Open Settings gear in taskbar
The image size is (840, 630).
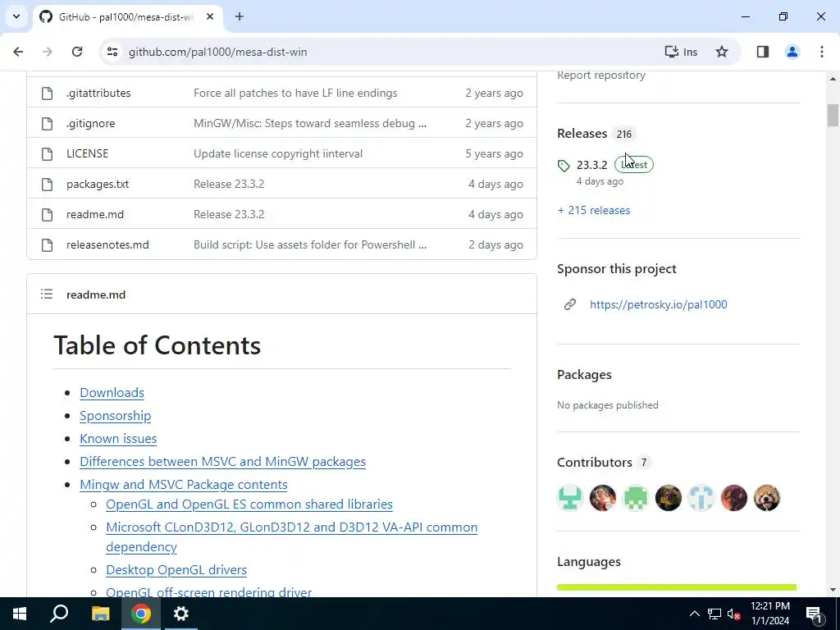(181, 614)
